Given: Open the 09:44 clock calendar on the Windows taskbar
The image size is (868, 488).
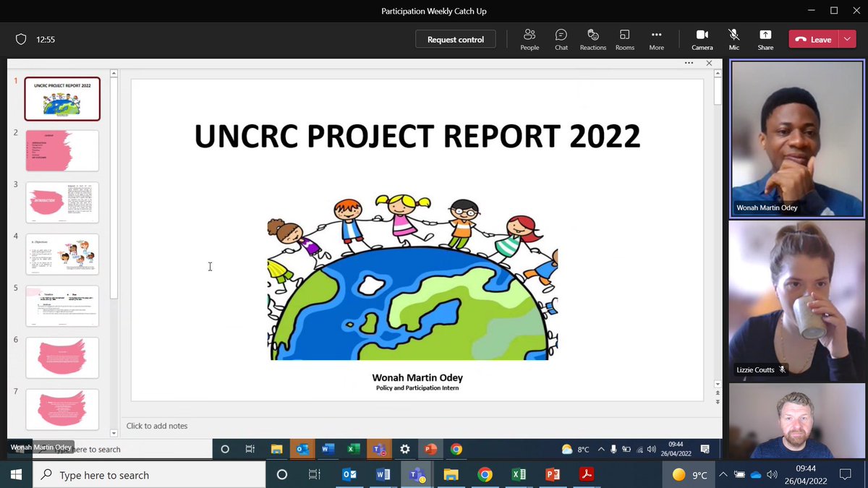Looking at the screenshot, I should pos(804,475).
